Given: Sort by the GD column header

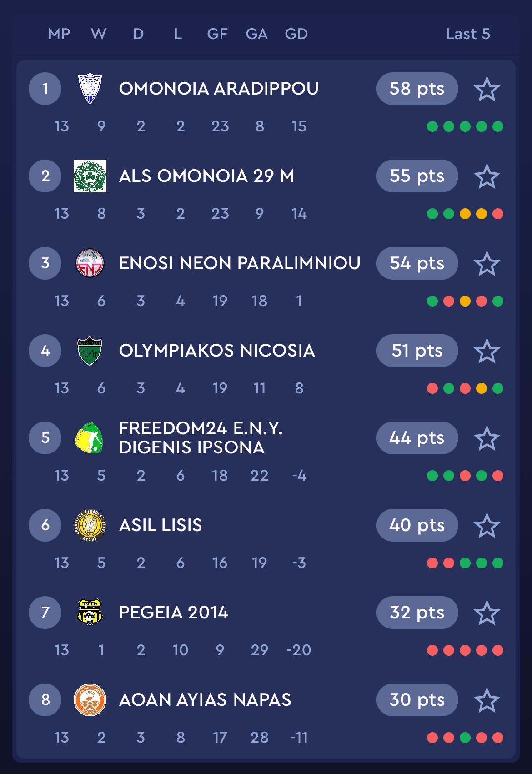Looking at the screenshot, I should tap(296, 34).
